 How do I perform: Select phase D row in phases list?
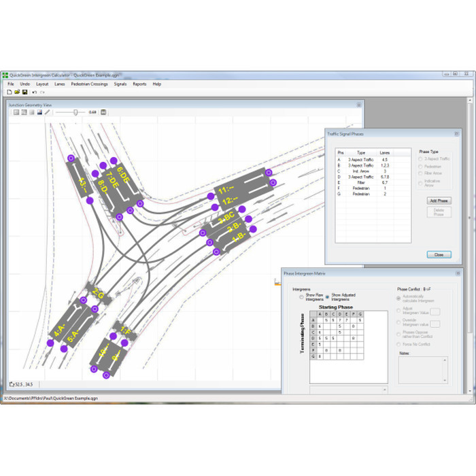360,177
